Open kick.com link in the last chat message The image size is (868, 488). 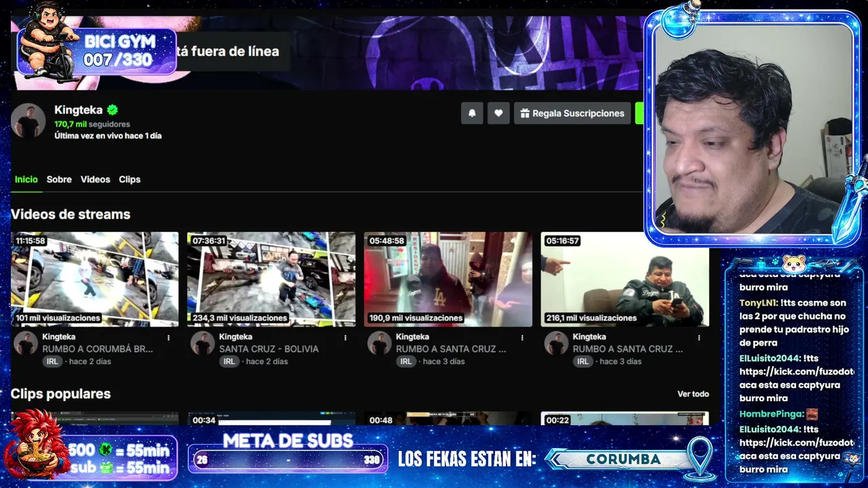[796, 443]
